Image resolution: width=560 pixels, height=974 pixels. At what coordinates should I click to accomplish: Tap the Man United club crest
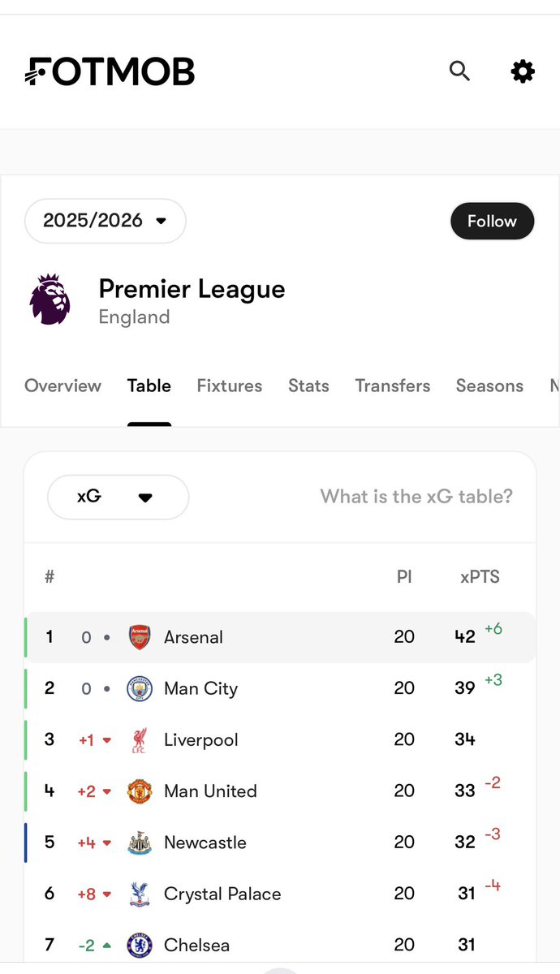(140, 791)
